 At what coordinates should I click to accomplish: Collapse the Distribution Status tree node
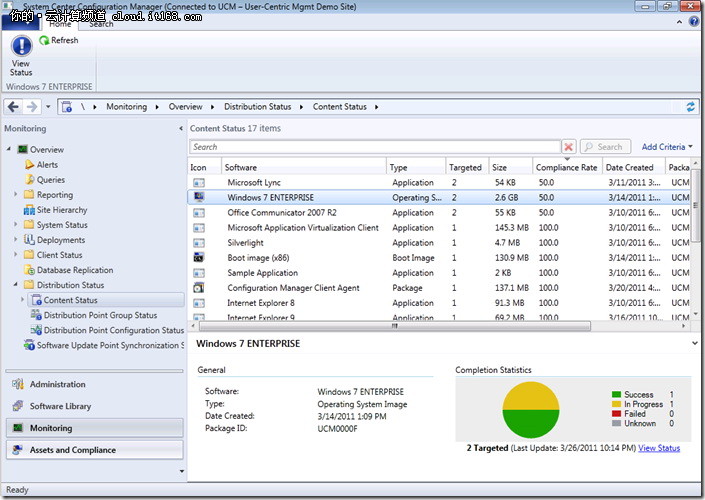16,285
